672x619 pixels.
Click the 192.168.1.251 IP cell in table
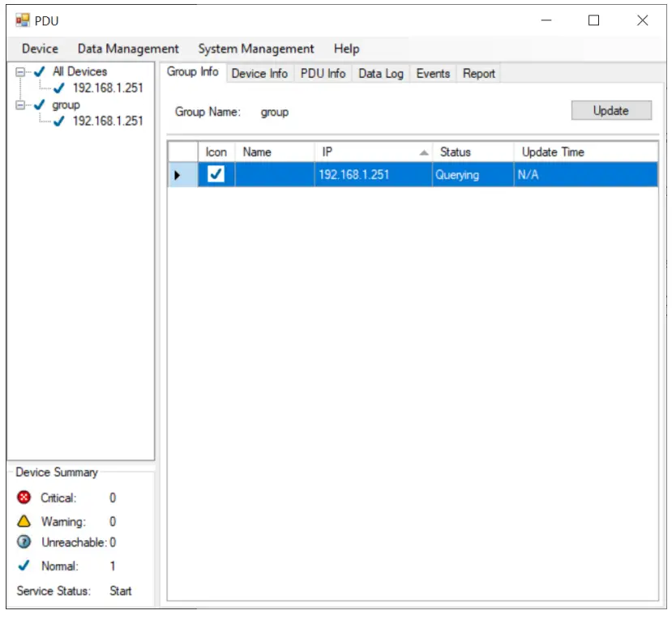click(x=373, y=175)
